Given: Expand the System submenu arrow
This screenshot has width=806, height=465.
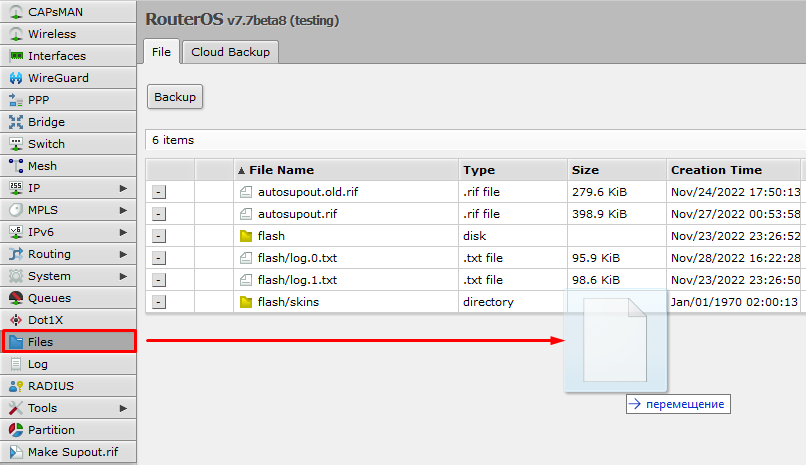Looking at the screenshot, I should tap(124, 276).
